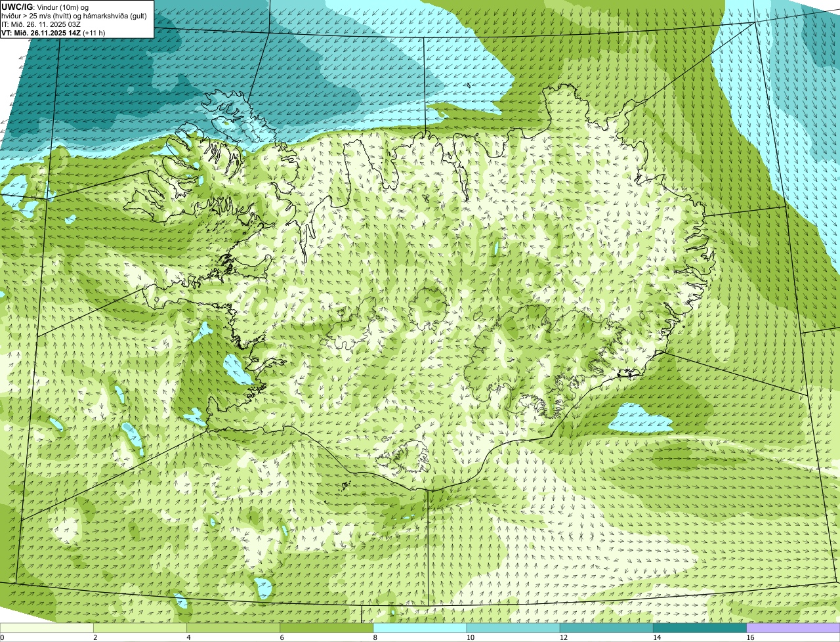Screen dimensions: 840x642
Task: Select the teal 12–14 m/s swatch
Action: tap(606, 628)
